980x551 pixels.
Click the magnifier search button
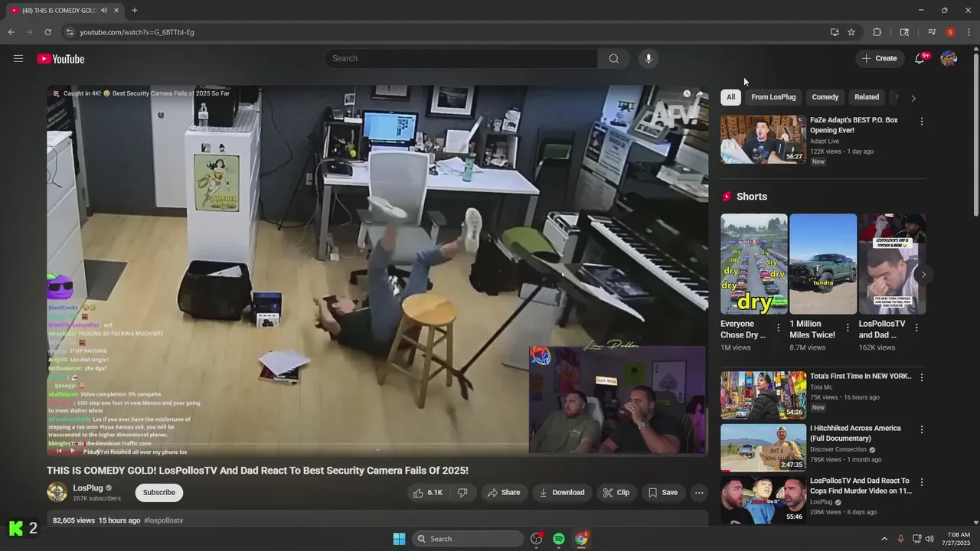pos(614,59)
